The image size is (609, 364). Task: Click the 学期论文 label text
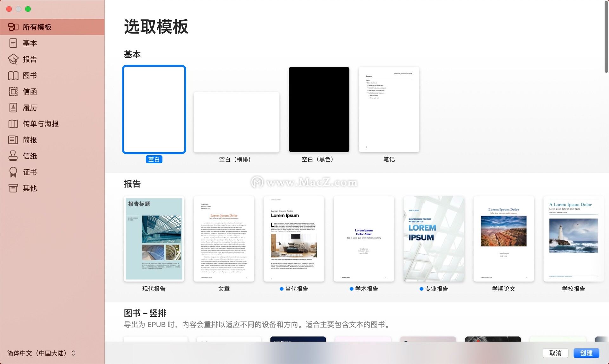504,289
